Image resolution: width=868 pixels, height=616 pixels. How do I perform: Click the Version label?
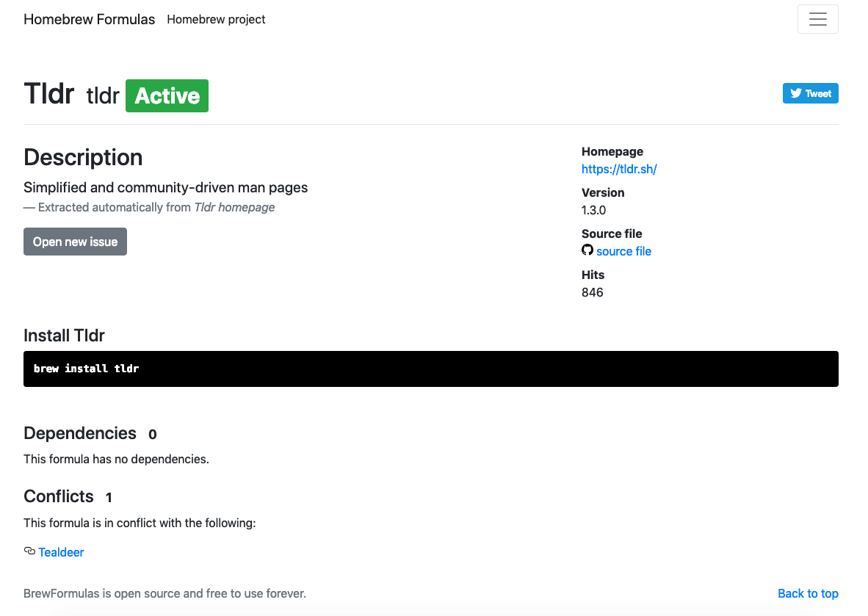[603, 192]
